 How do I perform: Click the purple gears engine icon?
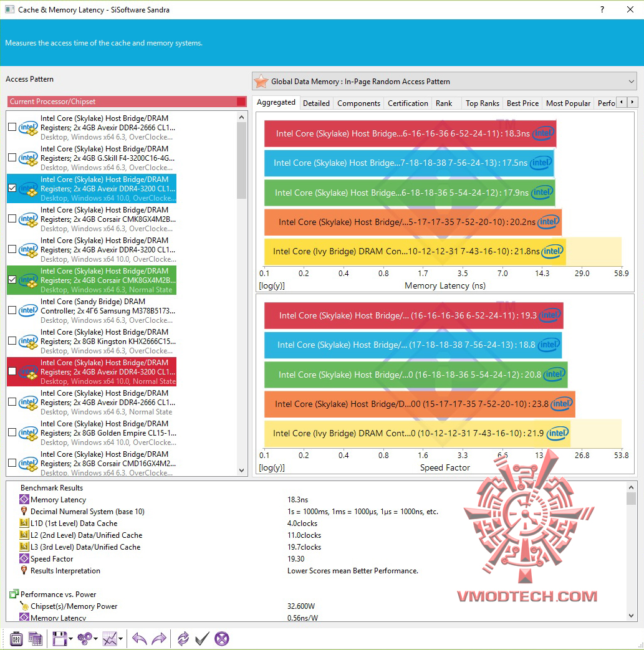coord(85,638)
